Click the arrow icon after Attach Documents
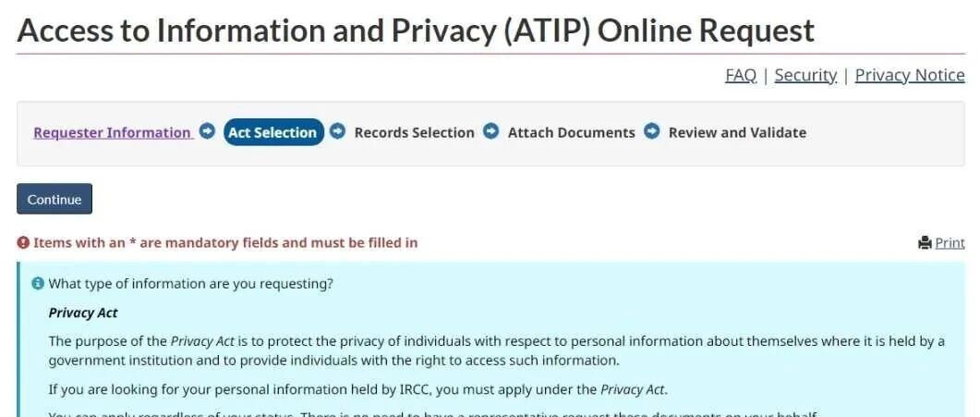The height and width of the screenshot is (417, 980). (x=652, y=132)
